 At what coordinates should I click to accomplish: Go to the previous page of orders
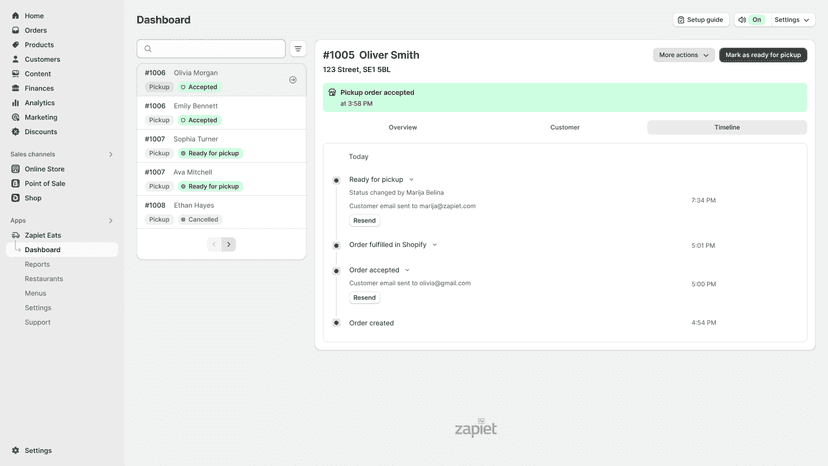click(x=214, y=244)
